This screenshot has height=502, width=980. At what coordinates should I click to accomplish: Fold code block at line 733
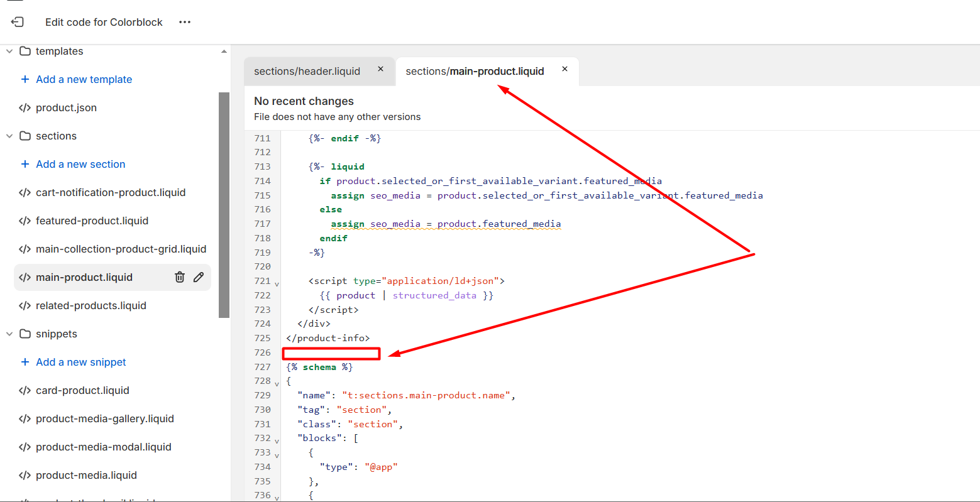277,455
